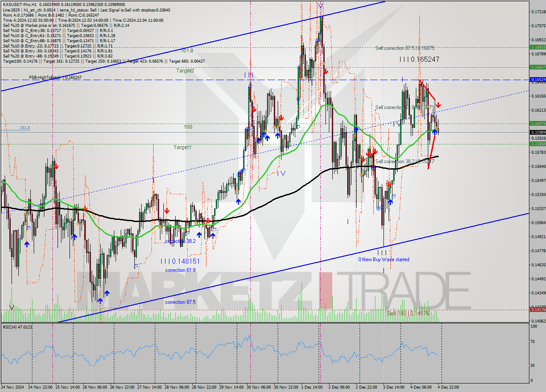This screenshot has height=392, width=546.
Task: Click the blue 0.16524 price tag
Action: point(537,79)
